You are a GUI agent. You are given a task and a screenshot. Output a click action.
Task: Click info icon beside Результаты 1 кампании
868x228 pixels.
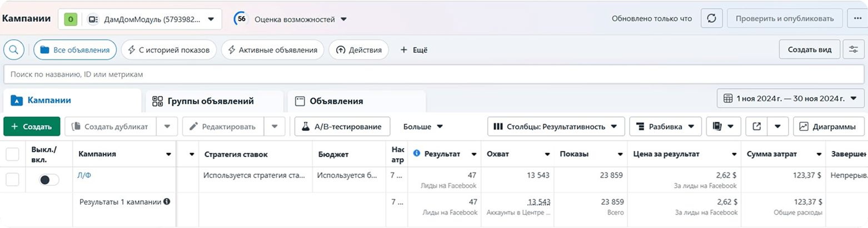coord(167,202)
